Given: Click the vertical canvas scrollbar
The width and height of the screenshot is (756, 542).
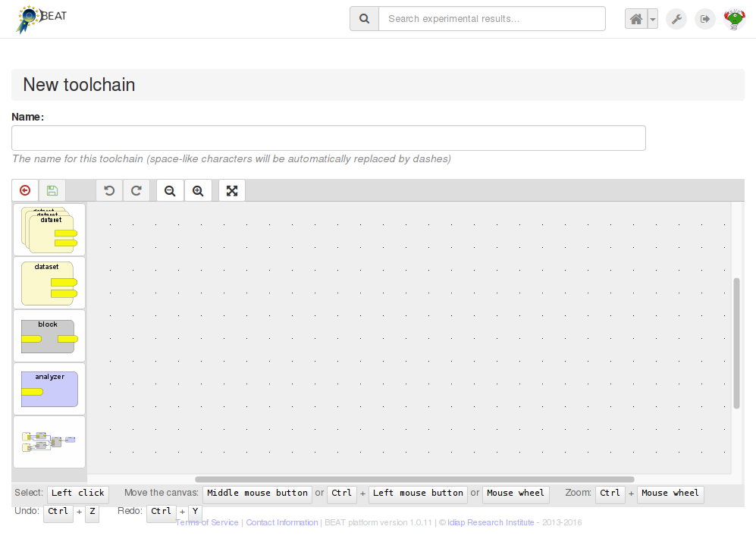Looking at the screenshot, I should click(x=736, y=341).
